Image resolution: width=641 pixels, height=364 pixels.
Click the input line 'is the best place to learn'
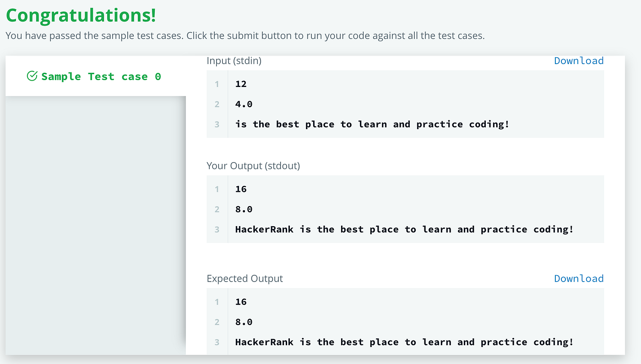point(372,124)
